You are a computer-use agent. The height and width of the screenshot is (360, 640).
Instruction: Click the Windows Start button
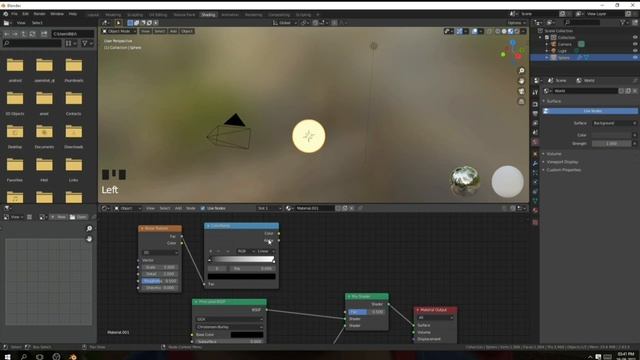tap(7, 356)
